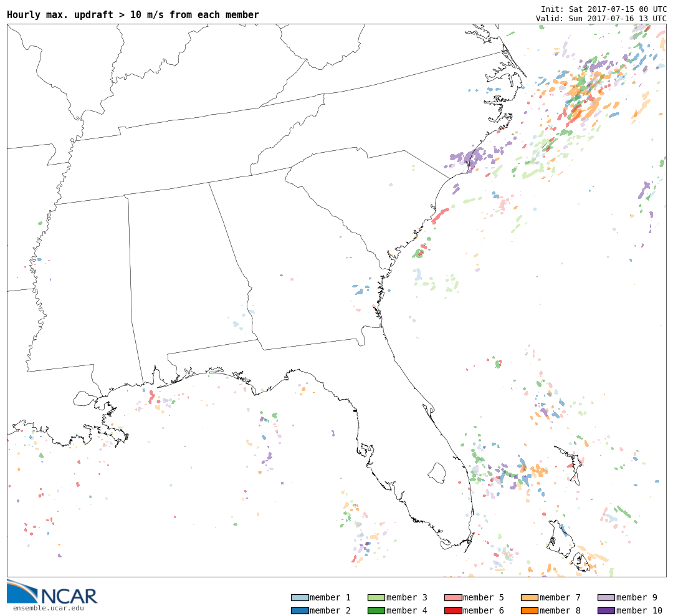Click the NCAR logo
This screenshot has width=673, height=616.
click(x=52, y=592)
